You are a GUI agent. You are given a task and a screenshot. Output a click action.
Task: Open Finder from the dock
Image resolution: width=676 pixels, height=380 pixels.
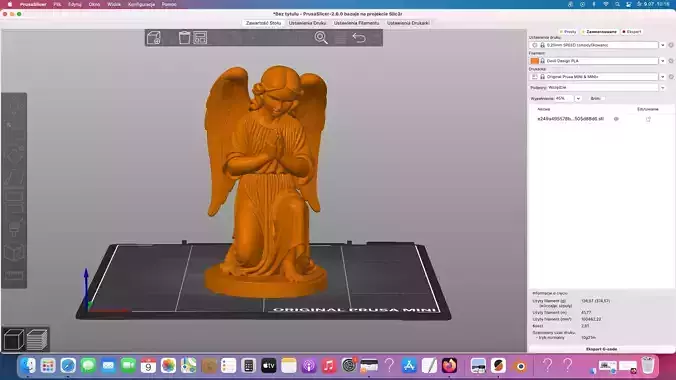click(28, 366)
